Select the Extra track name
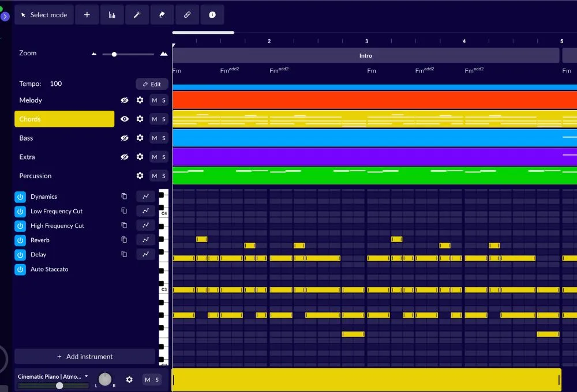The width and height of the screenshot is (577, 392). click(27, 157)
